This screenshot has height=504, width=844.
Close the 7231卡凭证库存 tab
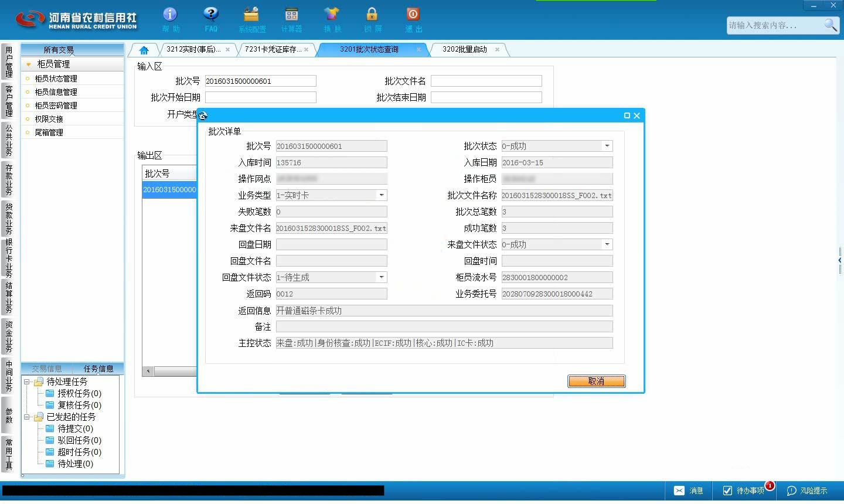[x=306, y=50]
